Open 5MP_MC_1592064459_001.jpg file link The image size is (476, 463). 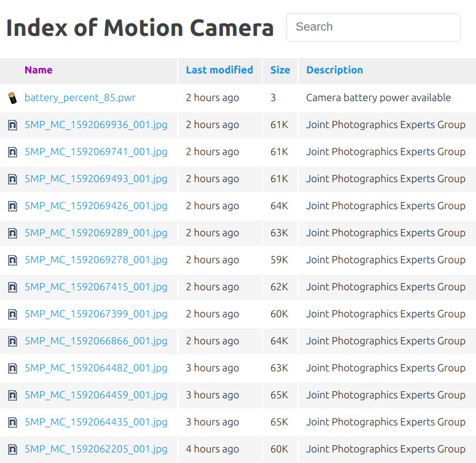[x=96, y=395]
